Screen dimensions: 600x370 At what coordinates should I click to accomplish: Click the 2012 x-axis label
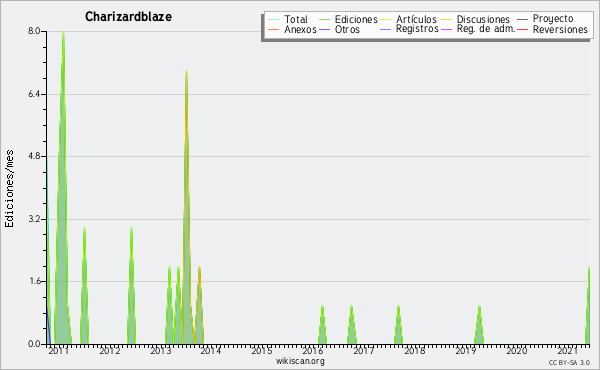click(109, 351)
